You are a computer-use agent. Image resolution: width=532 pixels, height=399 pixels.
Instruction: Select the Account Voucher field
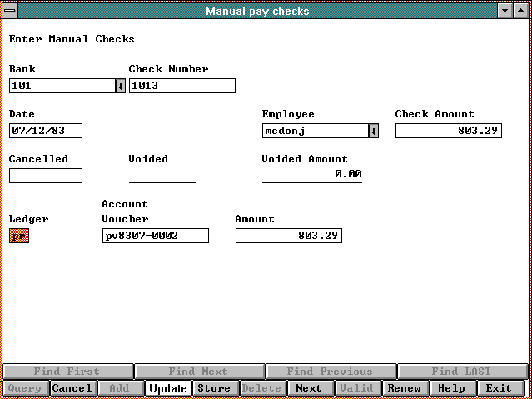155,236
